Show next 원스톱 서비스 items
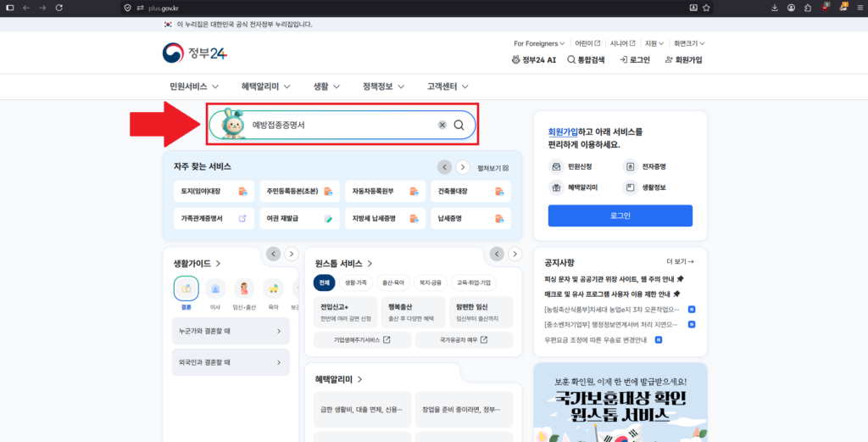Screen dimensions: 868x442 [x=515, y=255]
